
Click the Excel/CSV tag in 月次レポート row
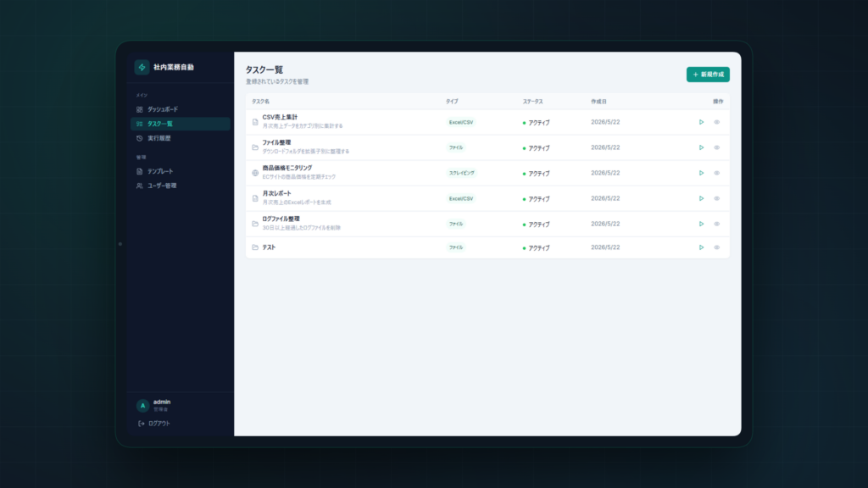[x=461, y=198]
